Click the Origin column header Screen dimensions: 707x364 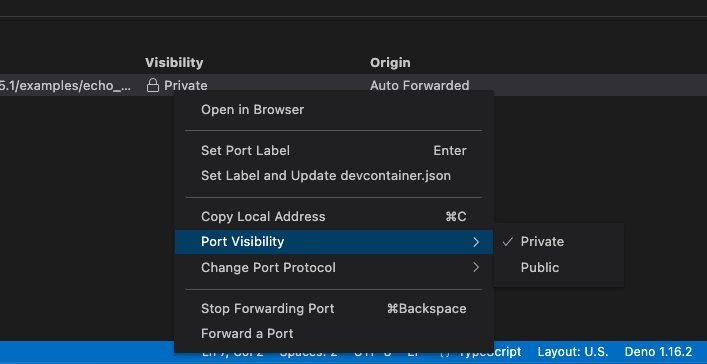[x=390, y=63]
